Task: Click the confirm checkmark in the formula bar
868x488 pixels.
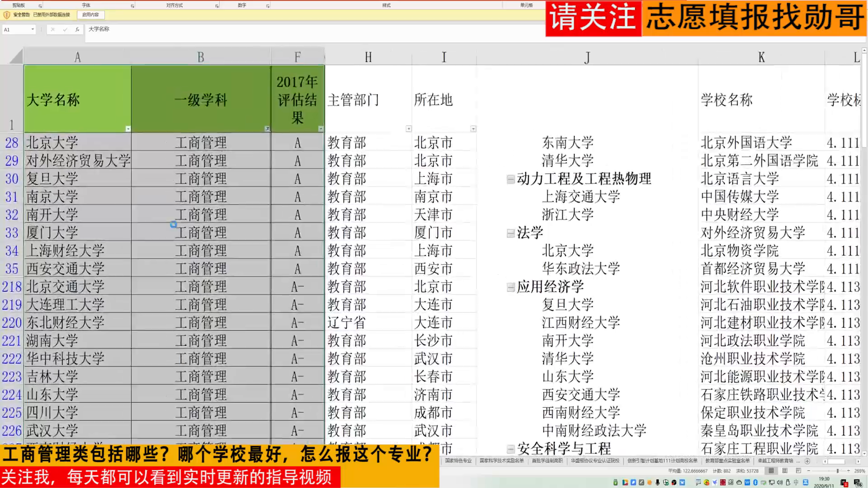Action: coord(65,29)
